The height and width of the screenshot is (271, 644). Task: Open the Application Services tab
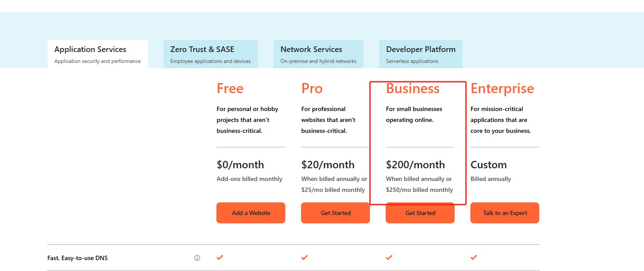pyautogui.click(x=98, y=54)
